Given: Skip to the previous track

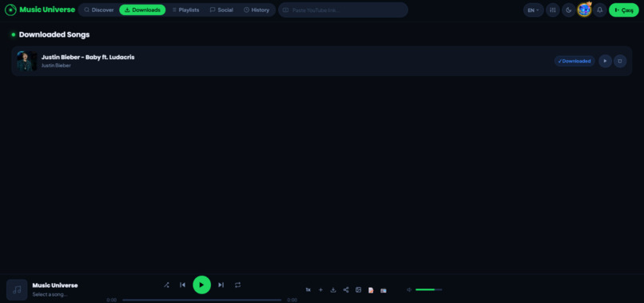Looking at the screenshot, I should [183, 285].
